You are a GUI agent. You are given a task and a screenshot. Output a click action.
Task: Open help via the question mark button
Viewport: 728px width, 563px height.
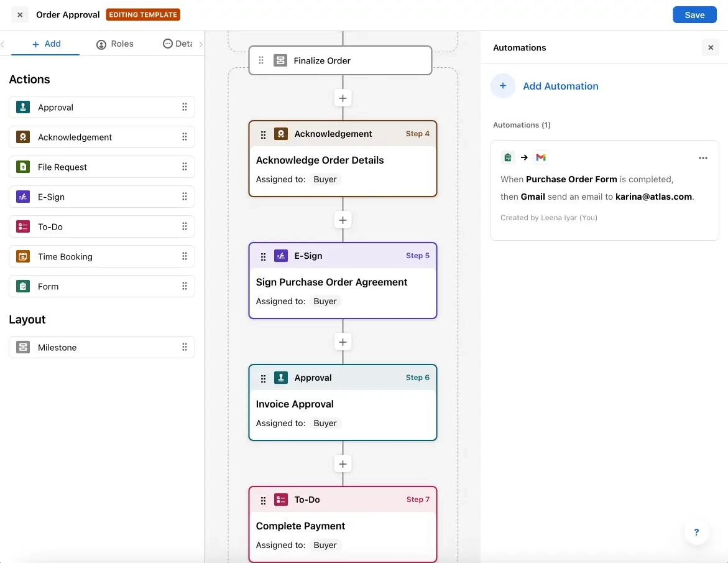(x=696, y=533)
